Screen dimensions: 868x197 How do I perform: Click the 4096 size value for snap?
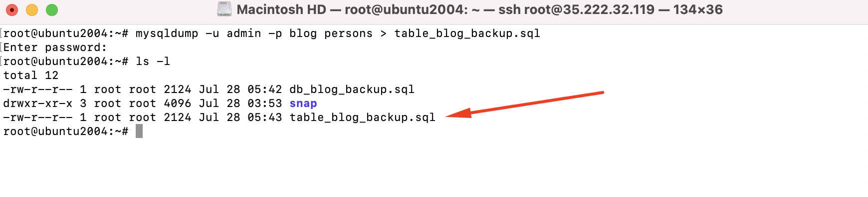coord(178,103)
